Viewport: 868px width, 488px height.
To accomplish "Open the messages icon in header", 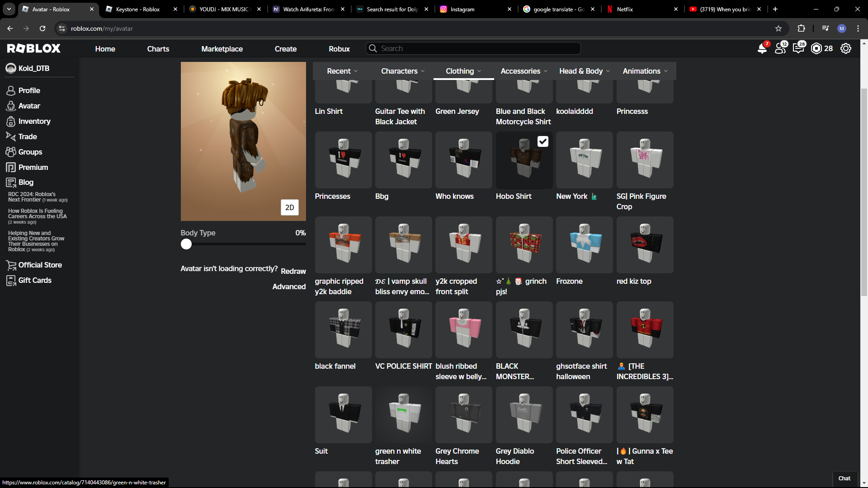I will tap(799, 48).
